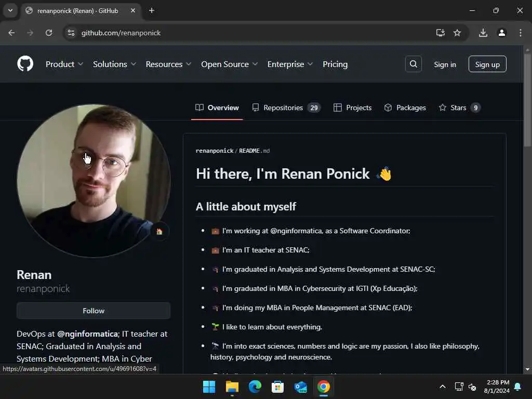Open the Projects tab
Screen dimensions: 532x399
(x=353, y=108)
